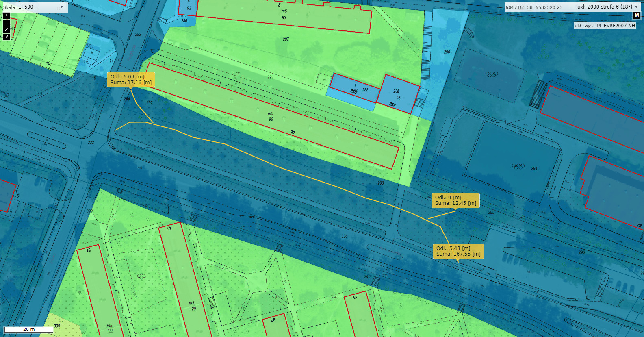Click parcel number 294 on sports field
644x337 pixels.
coord(534,168)
